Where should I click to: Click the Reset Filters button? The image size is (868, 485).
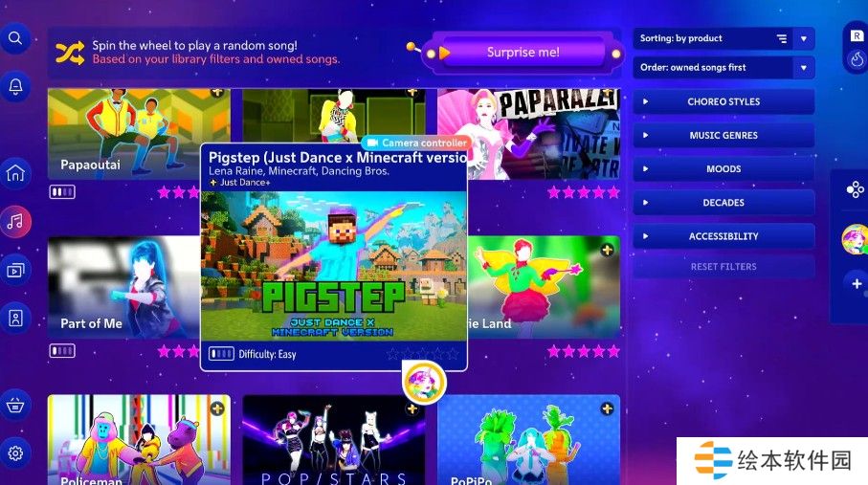pos(723,267)
